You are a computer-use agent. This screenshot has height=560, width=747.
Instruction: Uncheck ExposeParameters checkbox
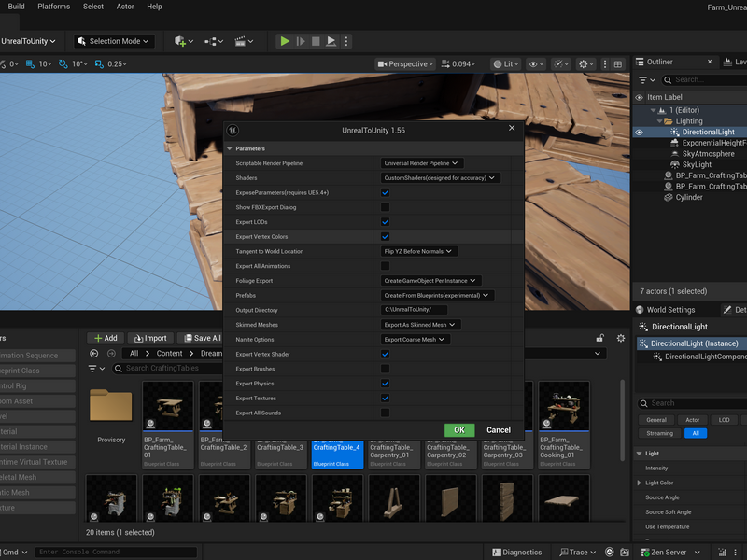click(x=385, y=193)
